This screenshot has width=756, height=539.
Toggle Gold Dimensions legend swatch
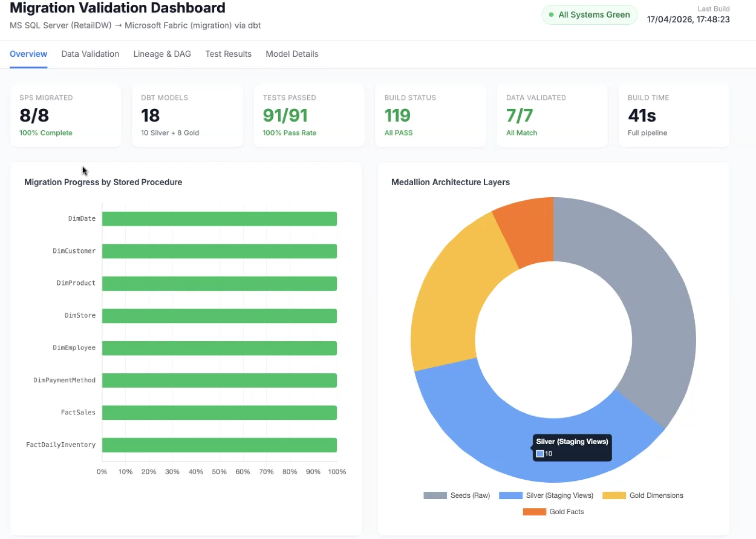614,495
